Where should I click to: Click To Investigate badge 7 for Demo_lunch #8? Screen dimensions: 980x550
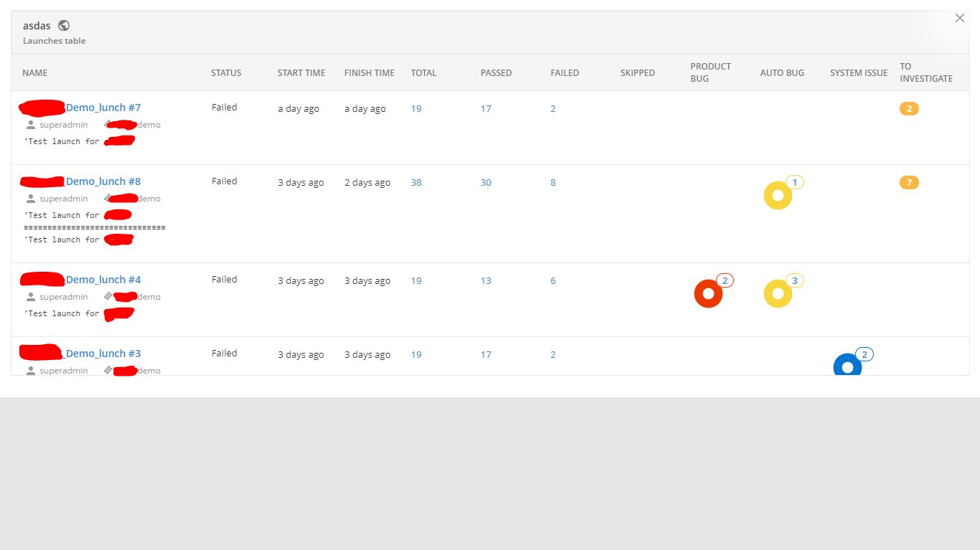click(909, 183)
